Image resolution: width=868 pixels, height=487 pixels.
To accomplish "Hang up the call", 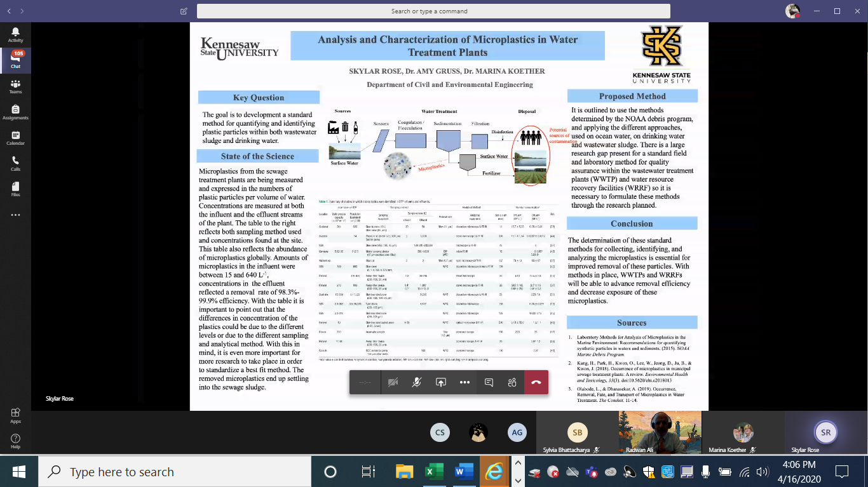I will tap(536, 382).
